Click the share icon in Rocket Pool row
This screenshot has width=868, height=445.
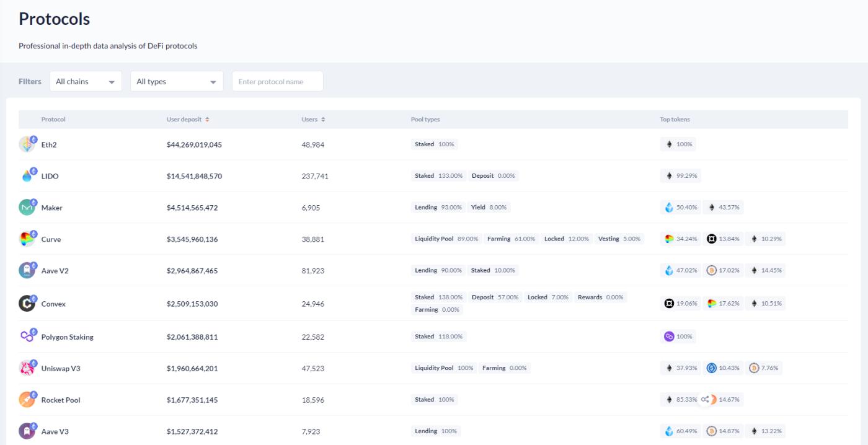(x=705, y=400)
